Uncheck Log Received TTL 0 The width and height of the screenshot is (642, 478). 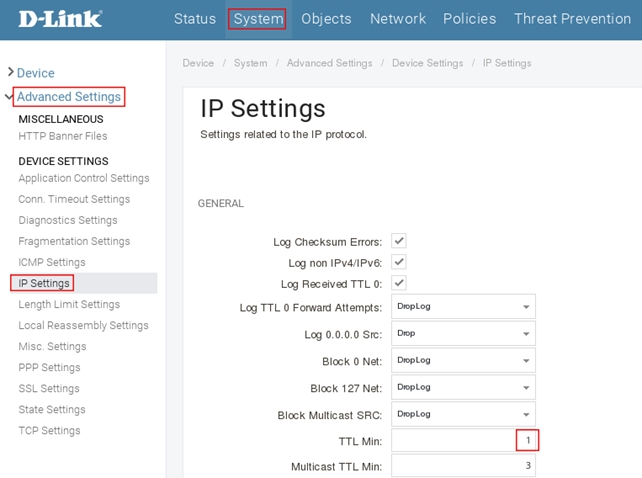(398, 283)
